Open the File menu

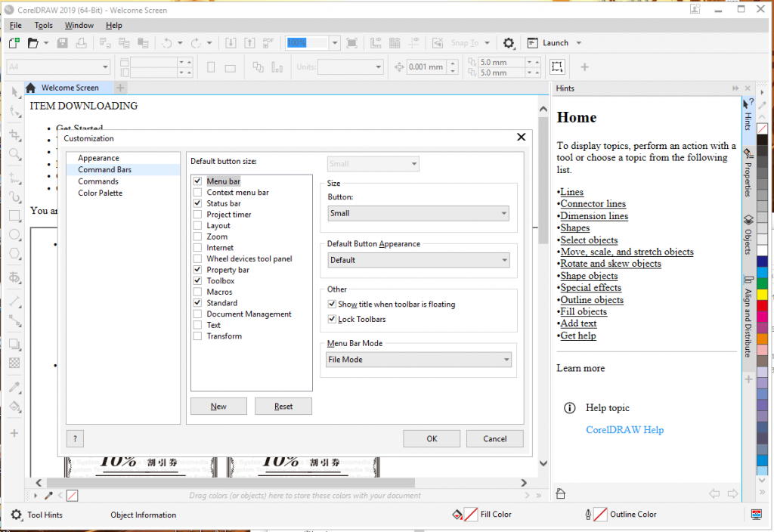point(16,25)
